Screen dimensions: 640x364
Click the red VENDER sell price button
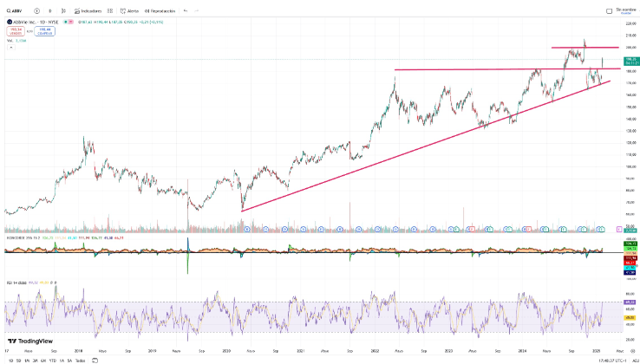(x=16, y=29)
